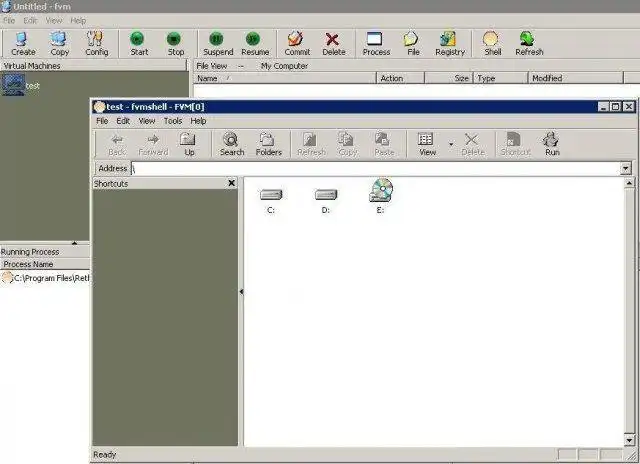Select the D: drive icon
The width and height of the screenshot is (640, 464).
[x=325, y=200]
